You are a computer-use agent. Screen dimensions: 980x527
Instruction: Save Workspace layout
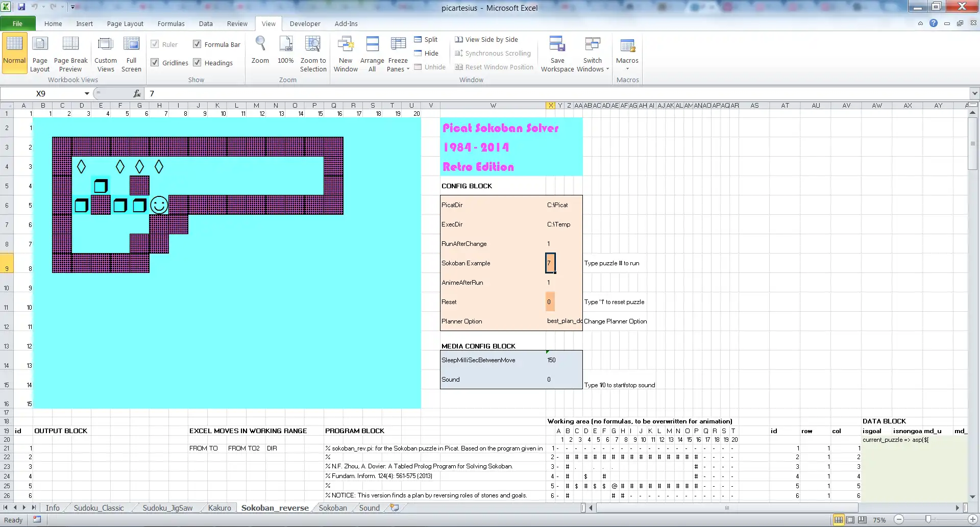pos(557,54)
